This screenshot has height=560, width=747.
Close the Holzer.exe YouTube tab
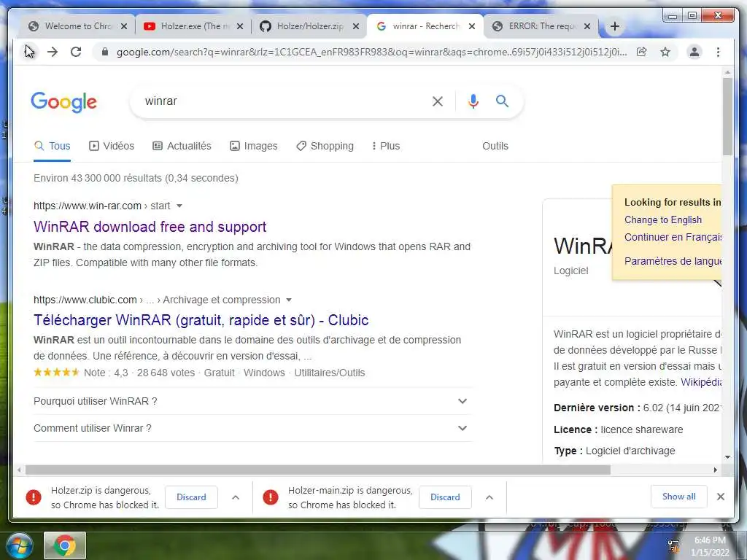[x=240, y=26]
